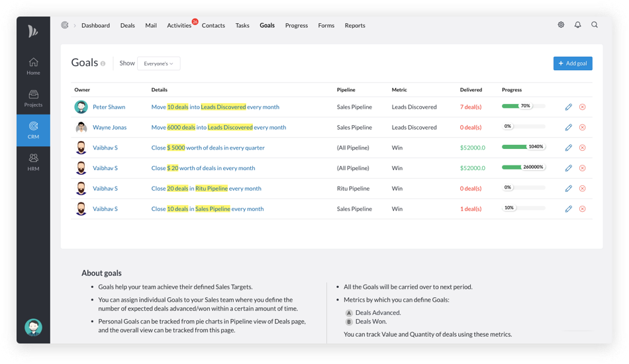Open Home in the sidebar
This screenshot has height=364, width=629.
coord(33,67)
